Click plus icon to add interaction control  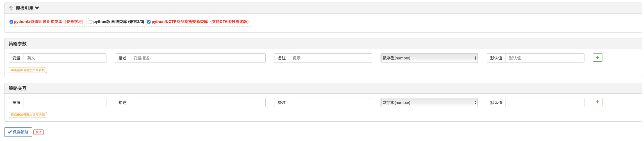click(597, 102)
